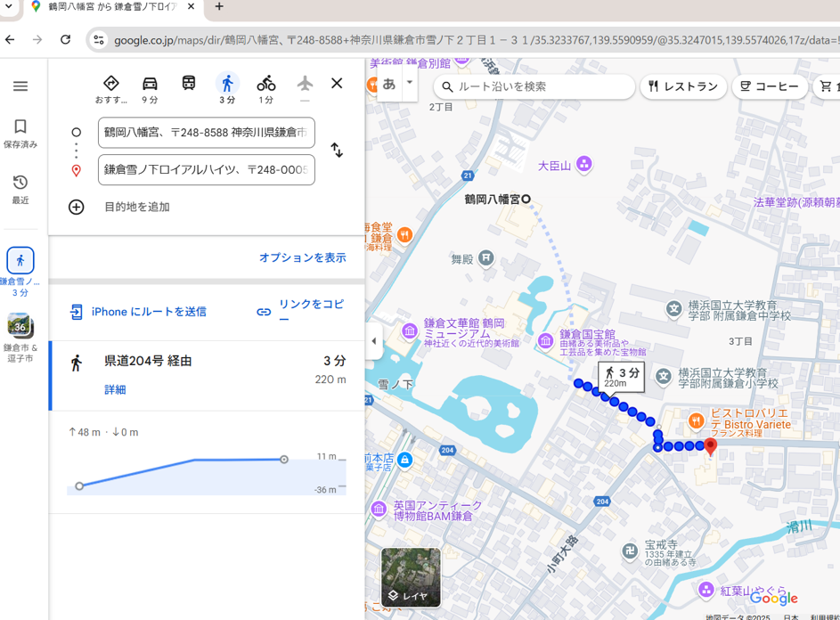
Task: Click the search along route box
Action: [x=534, y=86]
